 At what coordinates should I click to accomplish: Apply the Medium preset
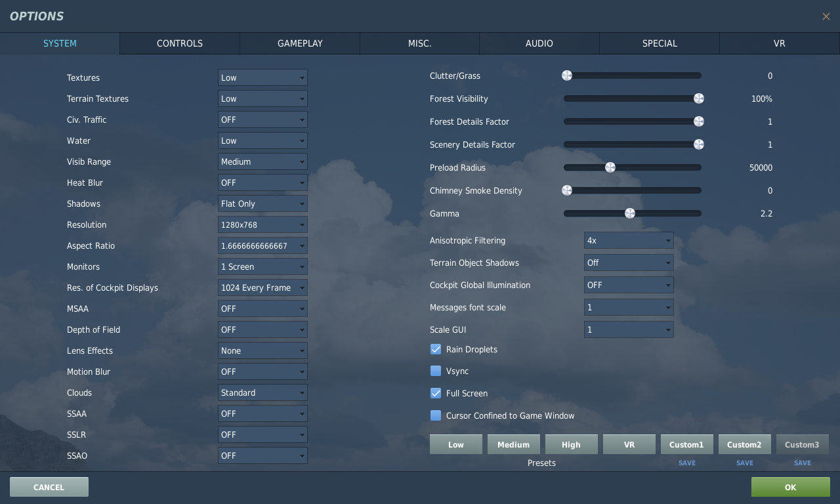[514, 444]
